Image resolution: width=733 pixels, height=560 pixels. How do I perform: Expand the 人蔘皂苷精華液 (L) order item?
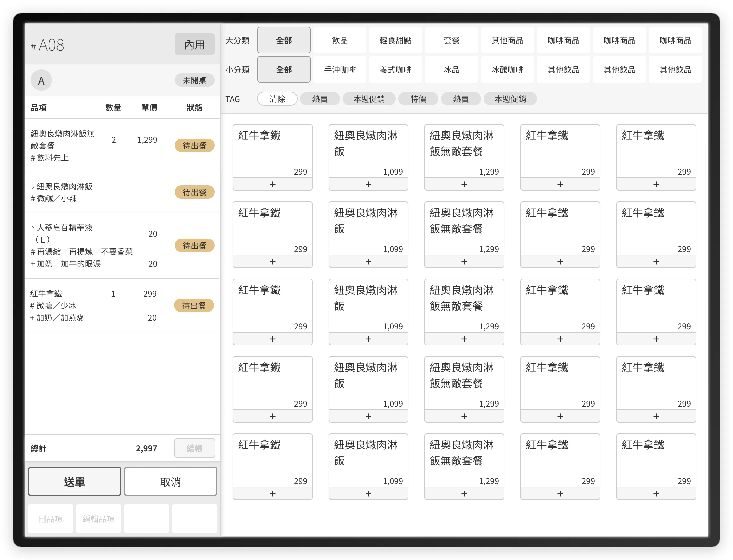click(x=33, y=228)
